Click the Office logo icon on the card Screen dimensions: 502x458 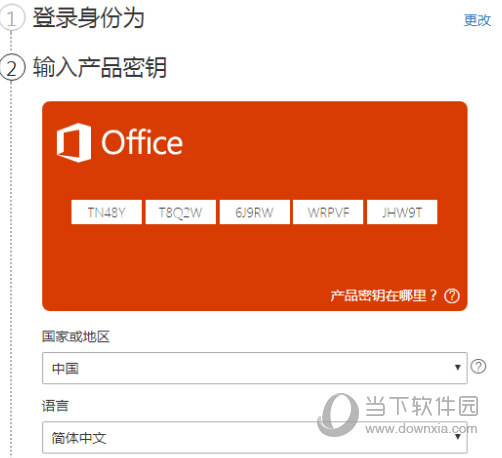(74, 143)
